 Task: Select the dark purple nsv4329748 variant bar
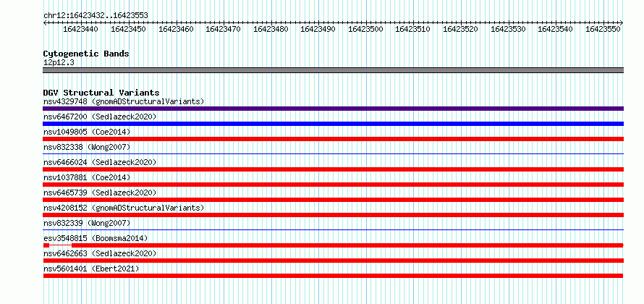[x=333, y=109]
